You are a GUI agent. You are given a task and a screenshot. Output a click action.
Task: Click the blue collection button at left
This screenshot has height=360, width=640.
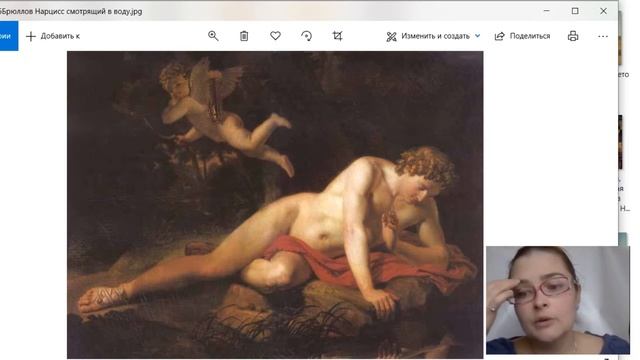click(x=9, y=36)
